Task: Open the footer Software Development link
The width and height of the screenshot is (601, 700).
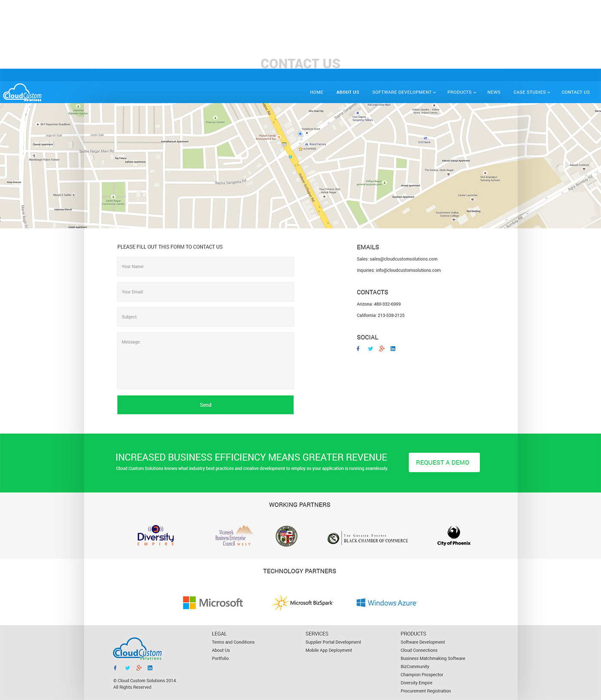Action: [x=423, y=642]
